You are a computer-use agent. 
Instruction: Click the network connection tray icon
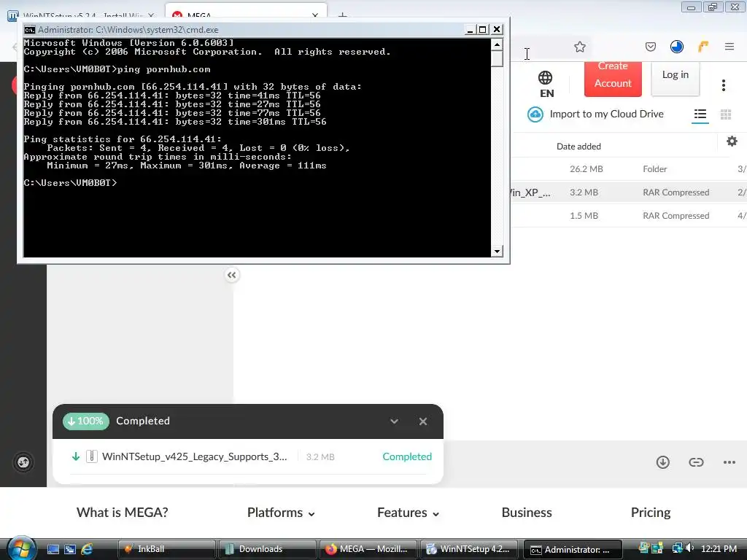tap(677, 548)
